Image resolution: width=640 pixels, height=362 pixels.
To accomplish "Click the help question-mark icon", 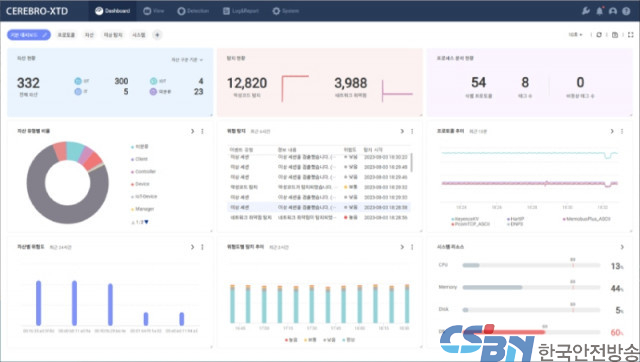I will 626,11.
